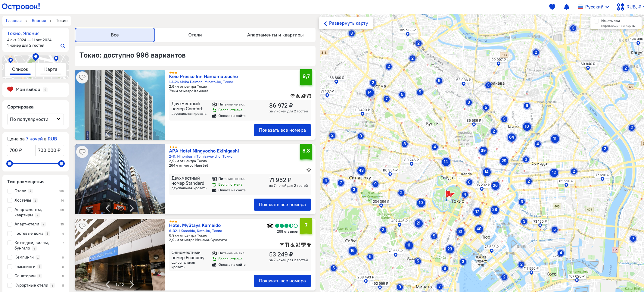Screen dimensions: 644x292
Task: Click the Островок! logo
Action: 21,7
